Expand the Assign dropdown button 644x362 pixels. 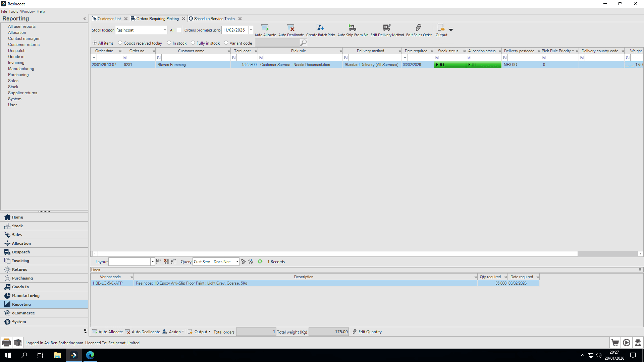[x=173, y=331]
